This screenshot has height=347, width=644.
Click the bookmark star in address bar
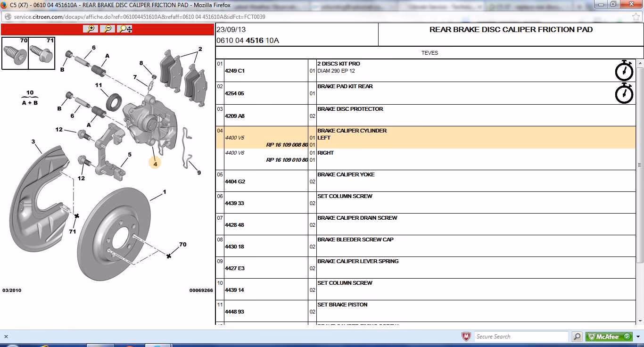(636, 17)
